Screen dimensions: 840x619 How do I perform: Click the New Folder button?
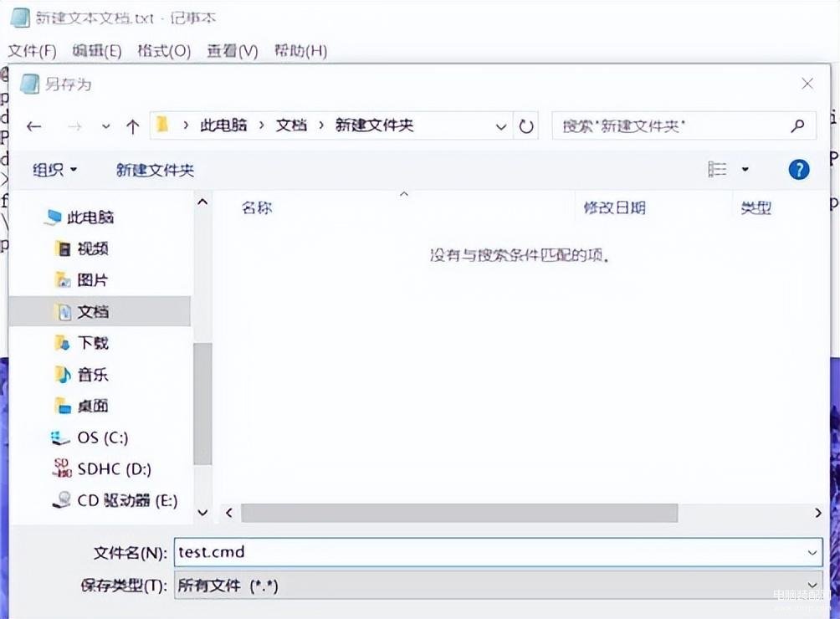coord(155,170)
